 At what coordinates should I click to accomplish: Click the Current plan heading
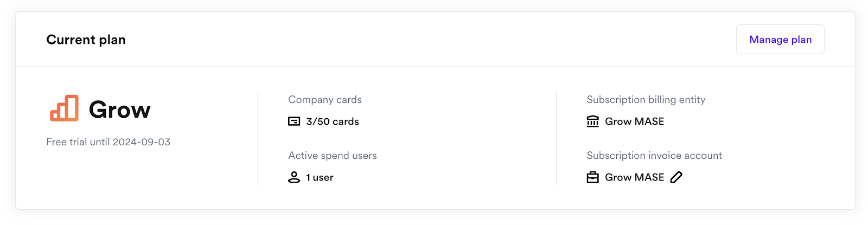pyautogui.click(x=86, y=40)
